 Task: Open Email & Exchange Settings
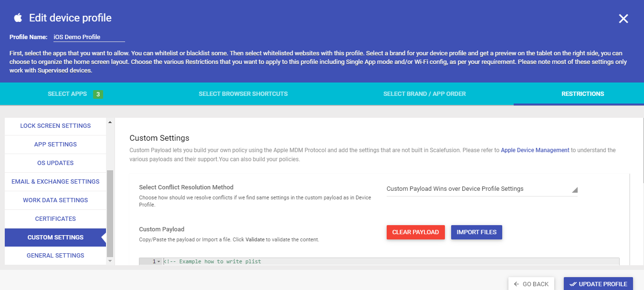coord(55,182)
